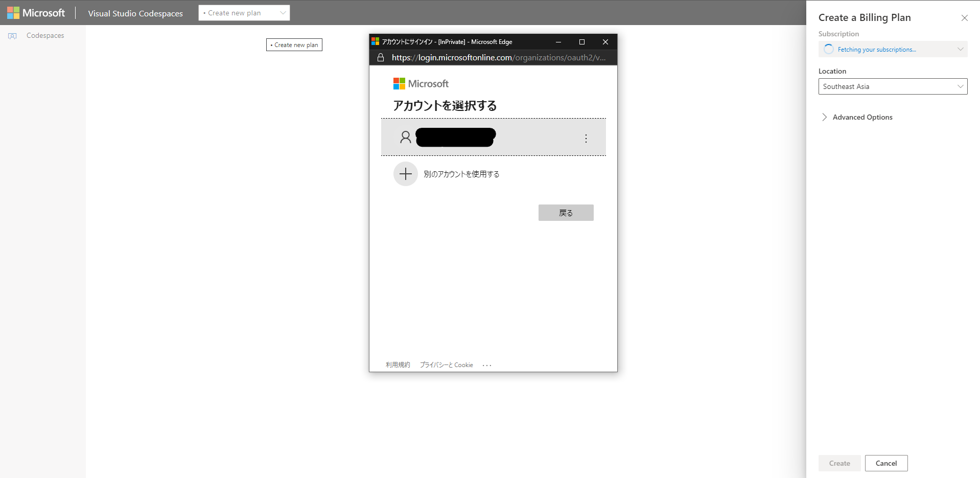Click the footer ellipsis more options

click(487, 365)
